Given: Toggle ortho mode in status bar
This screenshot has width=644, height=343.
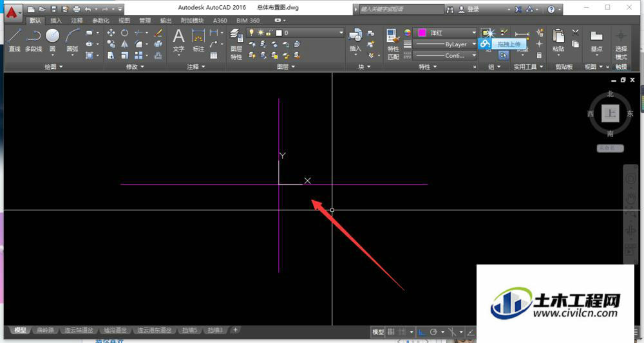Looking at the screenshot, I should (421, 331).
